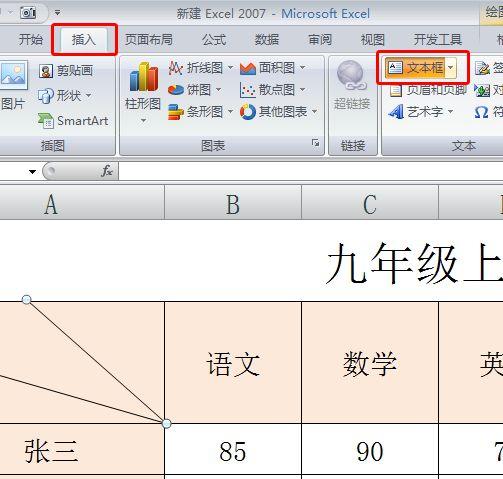The width and height of the screenshot is (503, 479).
Task: Click the 折线图 line chart icon
Action: [176, 68]
